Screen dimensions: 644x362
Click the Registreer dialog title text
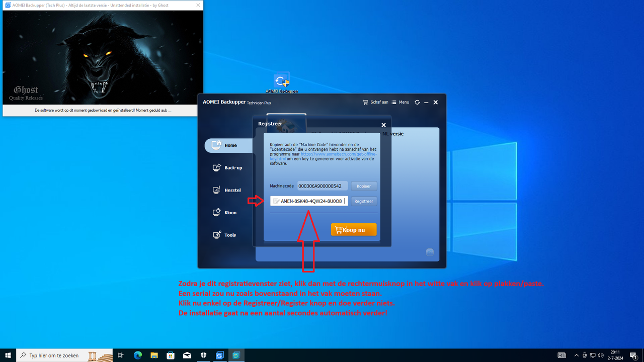pyautogui.click(x=270, y=124)
